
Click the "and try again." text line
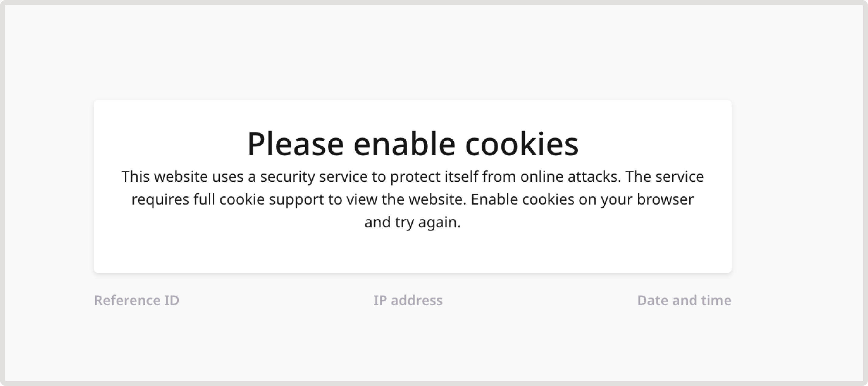(x=412, y=222)
